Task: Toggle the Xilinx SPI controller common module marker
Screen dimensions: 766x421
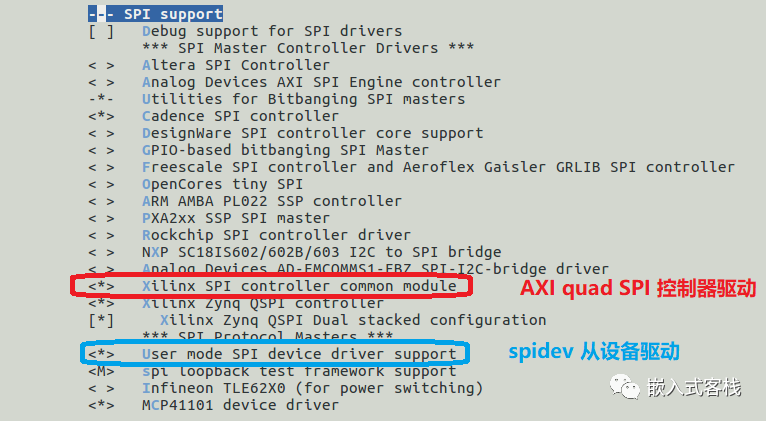Action: point(101,286)
